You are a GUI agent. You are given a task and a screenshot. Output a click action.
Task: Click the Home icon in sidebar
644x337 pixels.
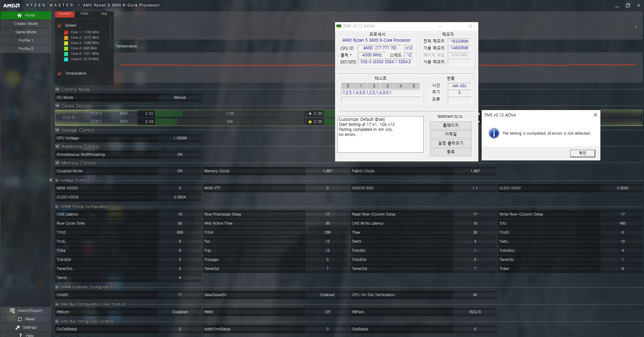[x=19, y=15]
